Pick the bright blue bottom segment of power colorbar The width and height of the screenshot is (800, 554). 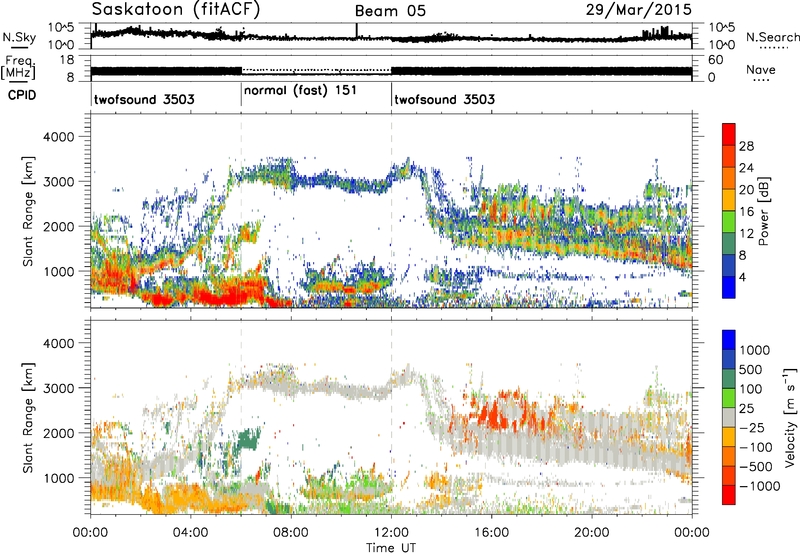729,287
